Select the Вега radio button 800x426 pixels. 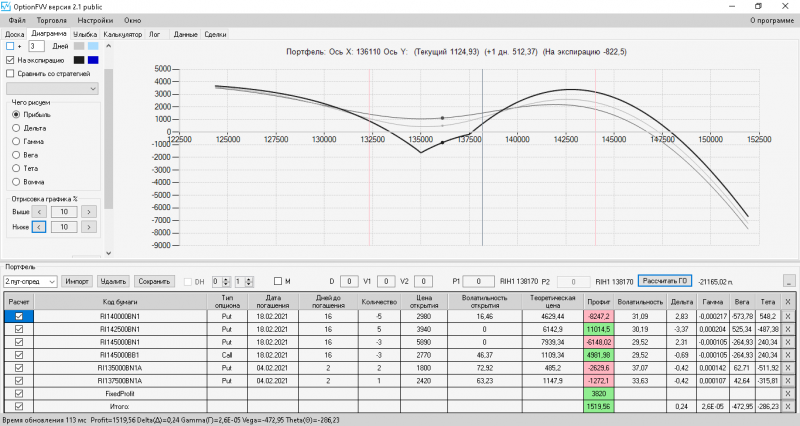click(16, 155)
